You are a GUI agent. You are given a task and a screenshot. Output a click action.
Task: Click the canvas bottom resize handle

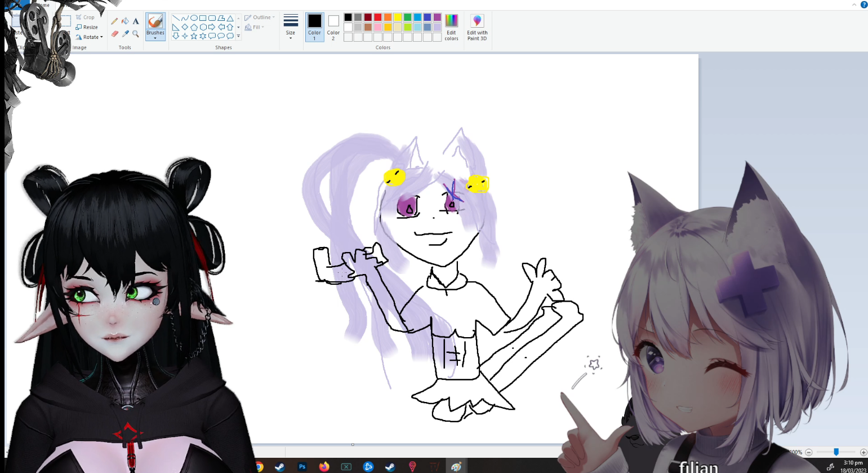[x=353, y=444]
